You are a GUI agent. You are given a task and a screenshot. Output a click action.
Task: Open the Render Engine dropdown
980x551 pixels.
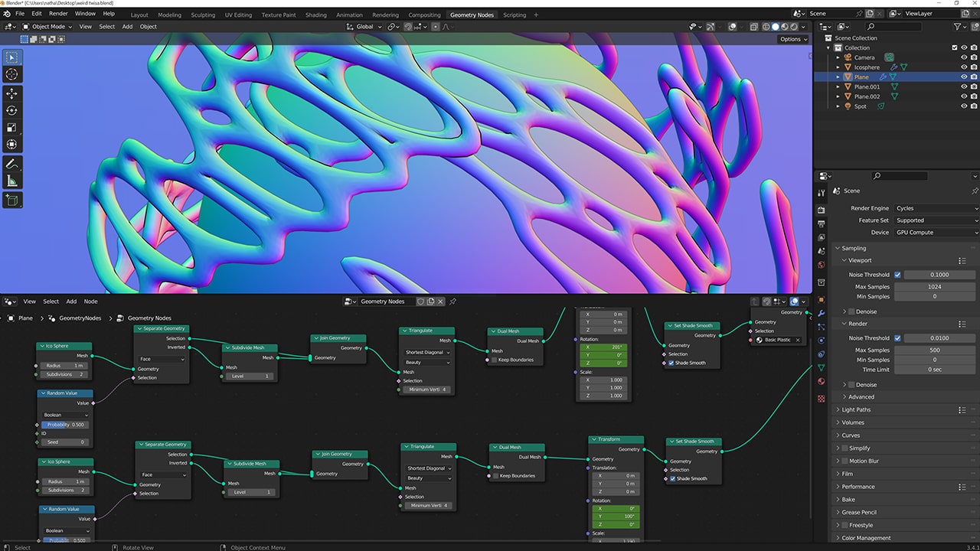click(936, 208)
